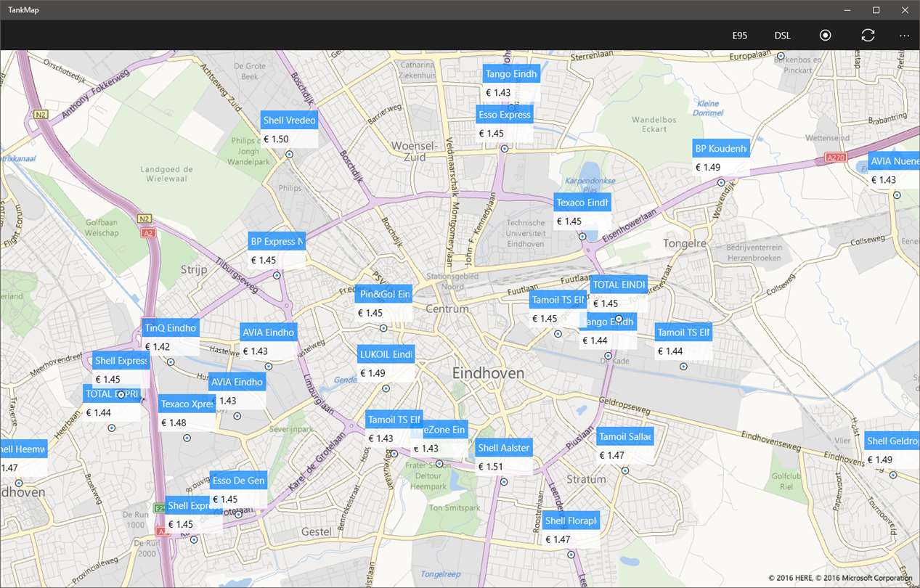Click map pin below AVIA Nuenen
This screenshot has height=588, width=920.
tap(897, 195)
